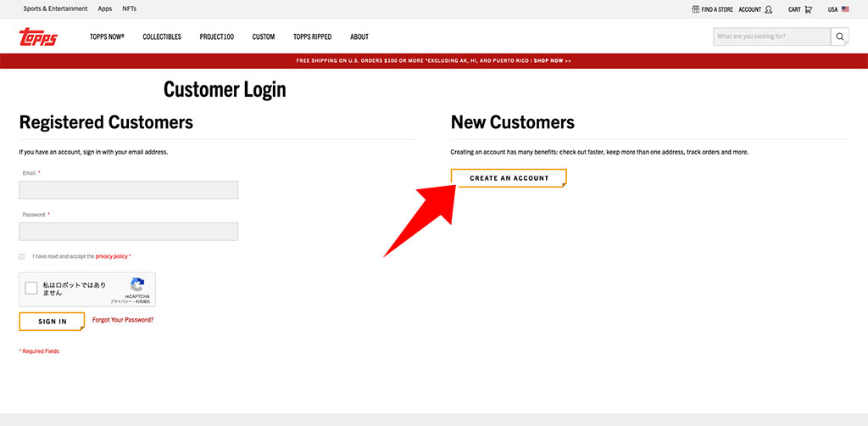Click the Required Fields note
The height and width of the screenshot is (426, 868).
[39, 351]
